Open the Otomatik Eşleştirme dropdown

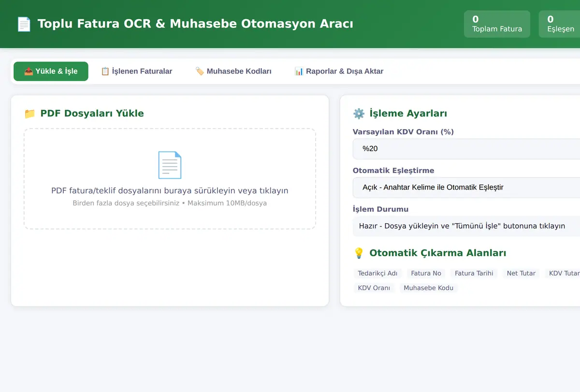[466, 188]
